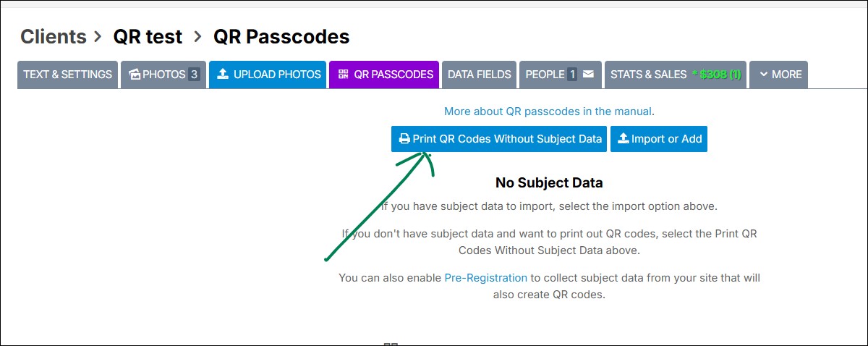
Task: Click the QR test breadcrumb
Action: [148, 36]
